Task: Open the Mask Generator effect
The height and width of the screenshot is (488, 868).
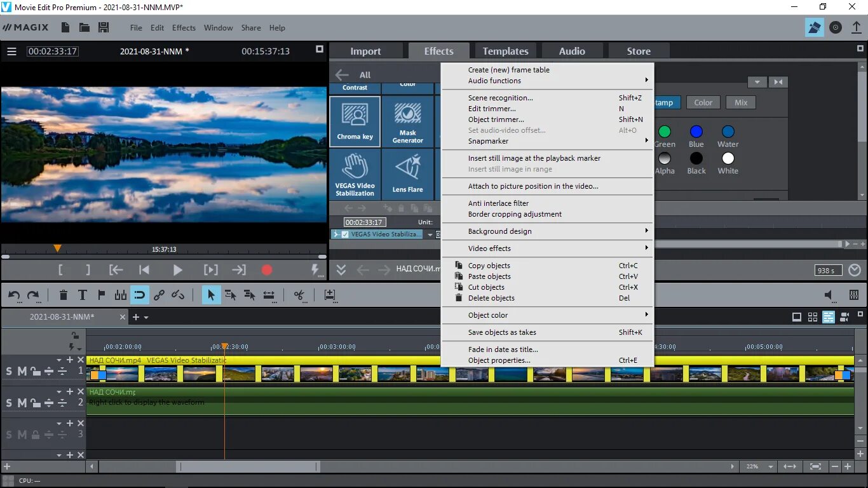Action: click(x=407, y=121)
